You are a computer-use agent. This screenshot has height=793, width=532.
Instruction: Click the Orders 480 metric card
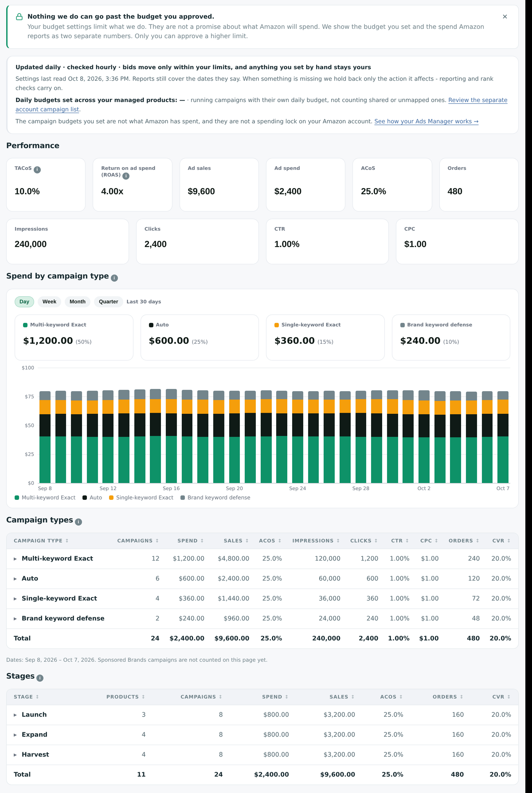click(x=479, y=185)
